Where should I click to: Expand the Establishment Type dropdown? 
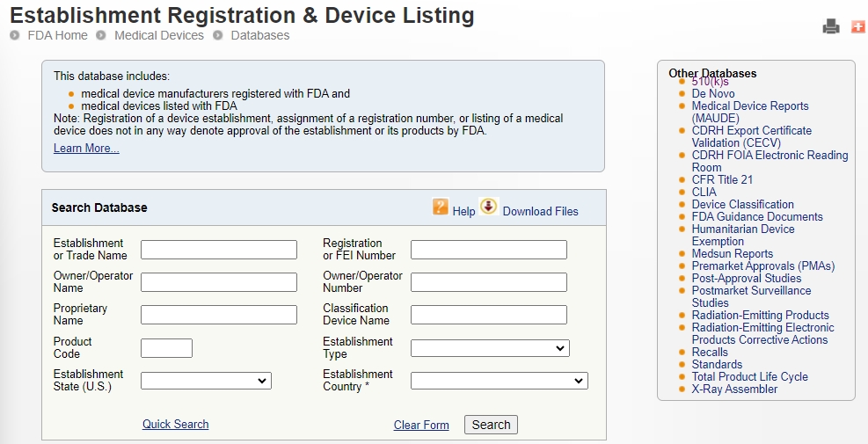point(490,348)
